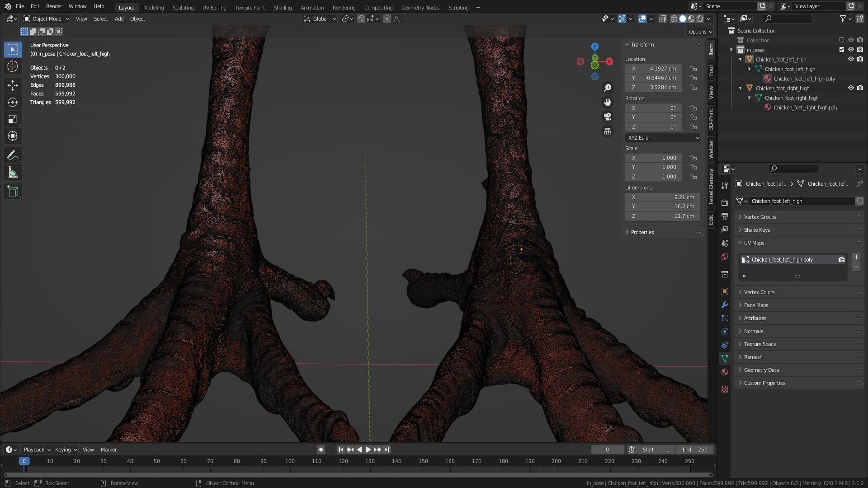
Task: Open the XYZ Euler rotation mode dropdown
Action: tap(663, 138)
